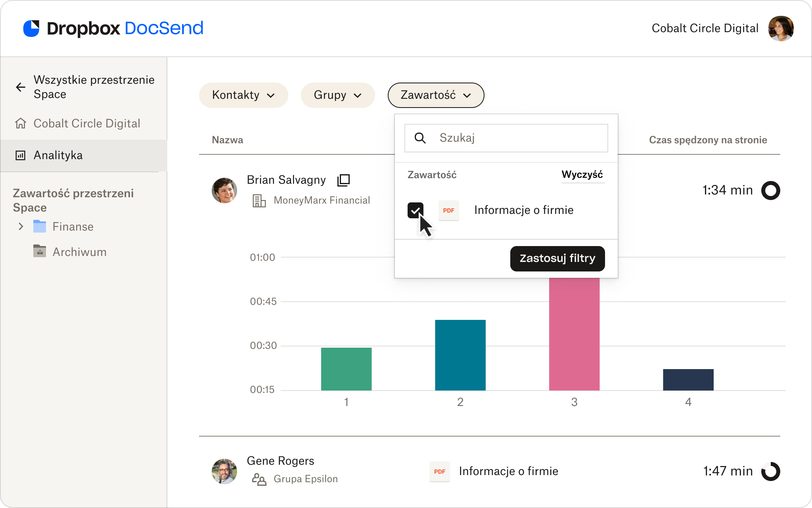The image size is (812, 508).
Task: Click the Gene Rogers contact name
Action: tap(280, 461)
